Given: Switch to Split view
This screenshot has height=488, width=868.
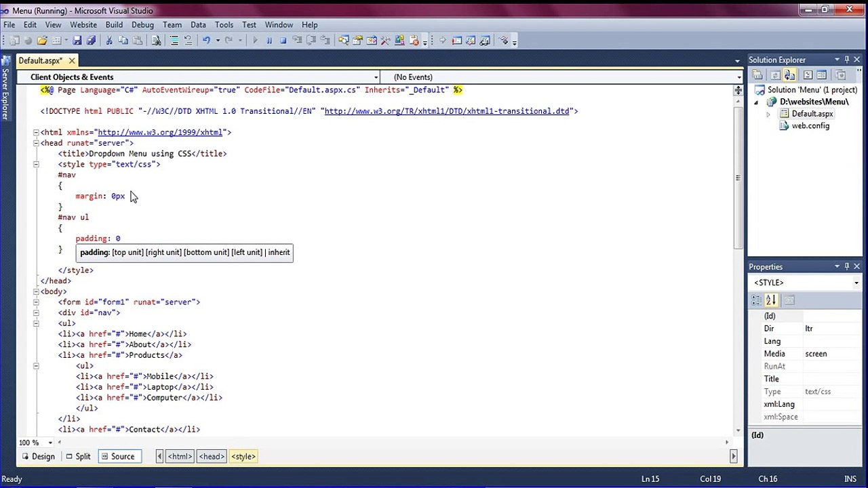Looking at the screenshot, I should [78, 456].
